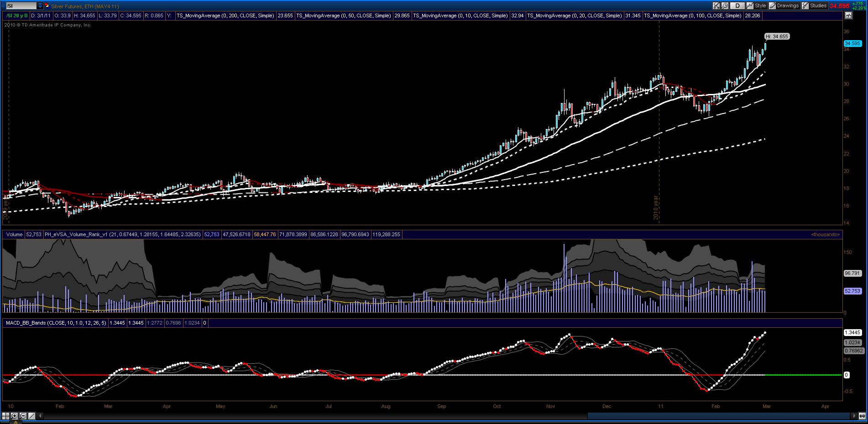Select the 200-period TS_MovingAverage study label
The width and height of the screenshot is (868, 424).
tap(225, 16)
